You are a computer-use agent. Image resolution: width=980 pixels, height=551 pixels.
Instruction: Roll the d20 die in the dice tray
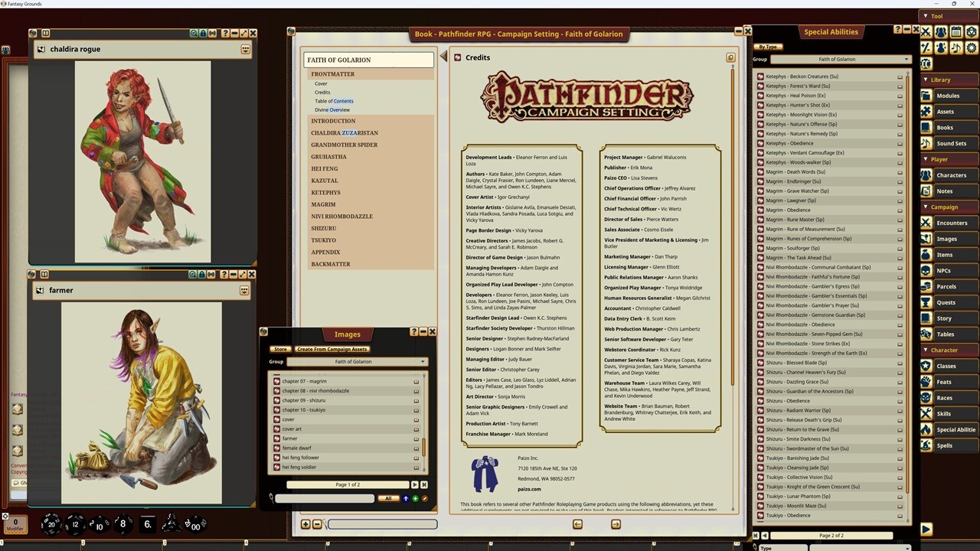point(51,523)
